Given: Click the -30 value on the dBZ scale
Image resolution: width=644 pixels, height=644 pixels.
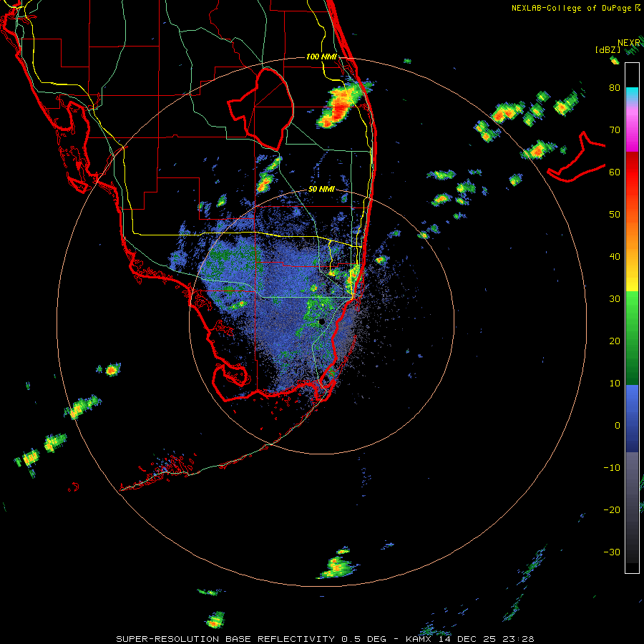Looking at the screenshot, I should click(612, 553).
